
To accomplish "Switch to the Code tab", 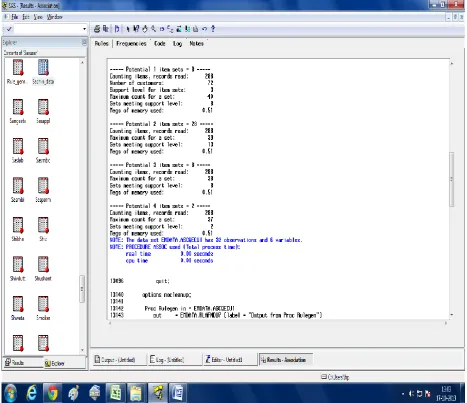I will 160,43.
